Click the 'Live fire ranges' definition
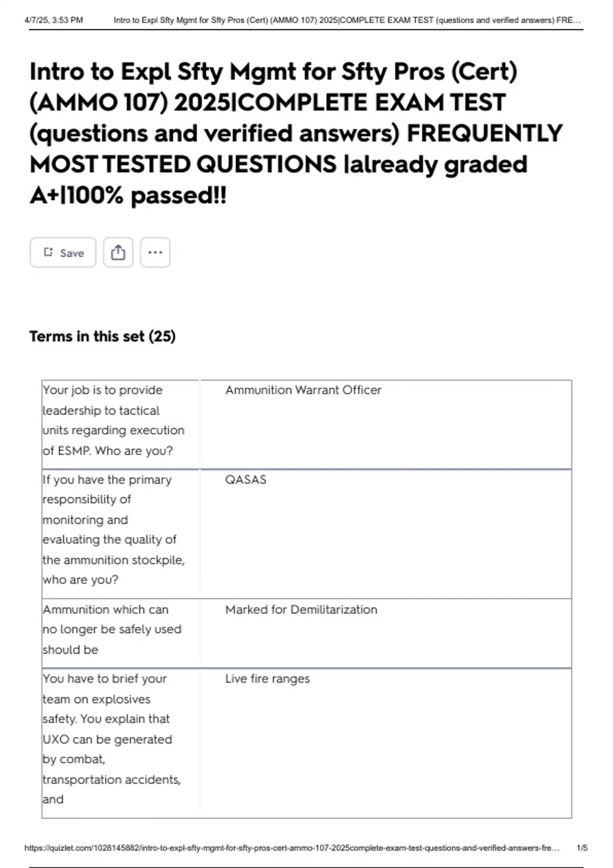 tap(267, 679)
